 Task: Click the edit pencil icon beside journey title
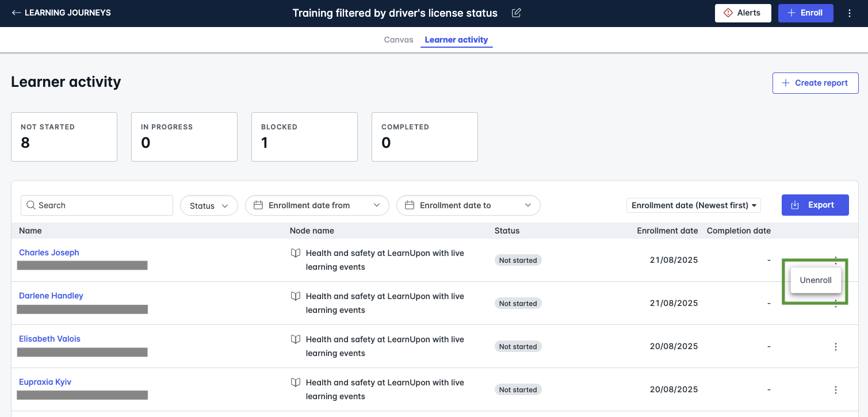pos(517,13)
